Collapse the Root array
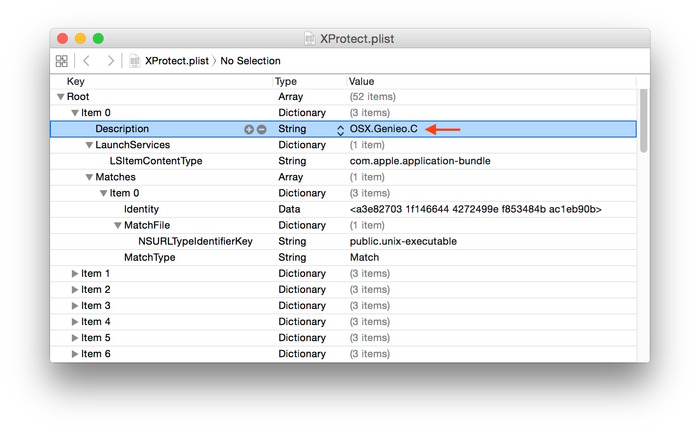The width and height of the screenshot is (700, 434). [61, 97]
